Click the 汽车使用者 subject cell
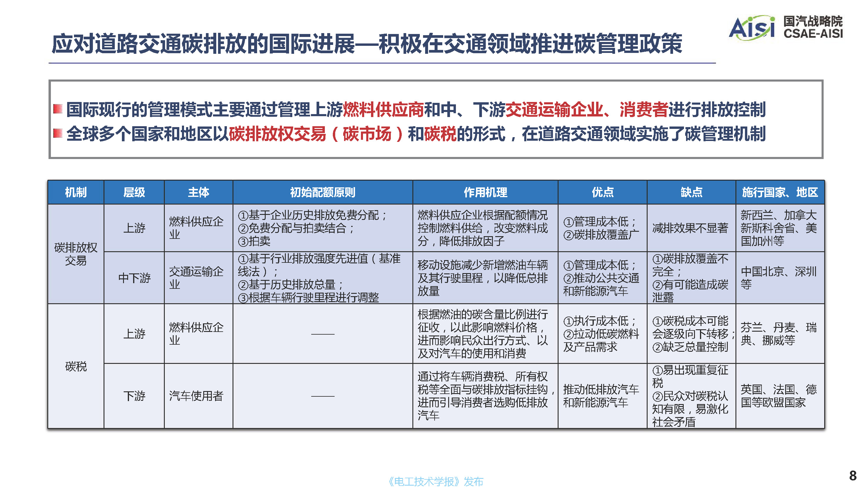 click(199, 396)
